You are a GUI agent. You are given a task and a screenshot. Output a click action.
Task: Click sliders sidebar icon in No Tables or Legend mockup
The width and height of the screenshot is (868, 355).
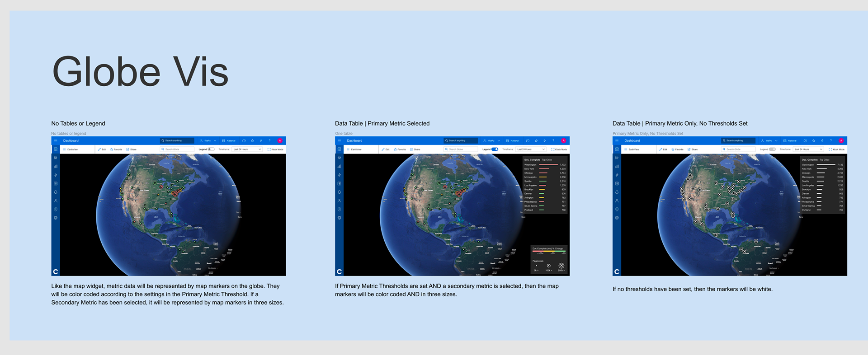(x=56, y=158)
